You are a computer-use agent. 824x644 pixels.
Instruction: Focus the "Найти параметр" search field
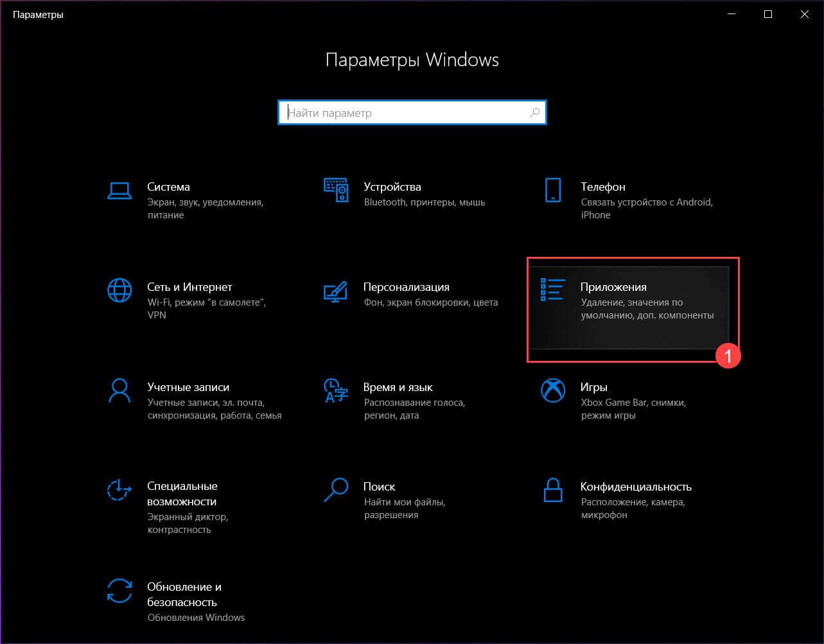(x=412, y=113)
